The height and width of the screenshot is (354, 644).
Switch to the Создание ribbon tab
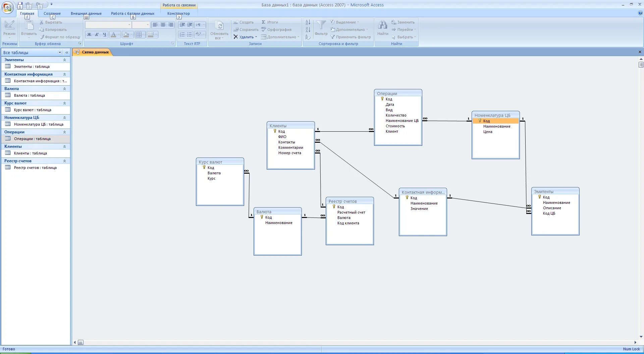tap(52, 13)
